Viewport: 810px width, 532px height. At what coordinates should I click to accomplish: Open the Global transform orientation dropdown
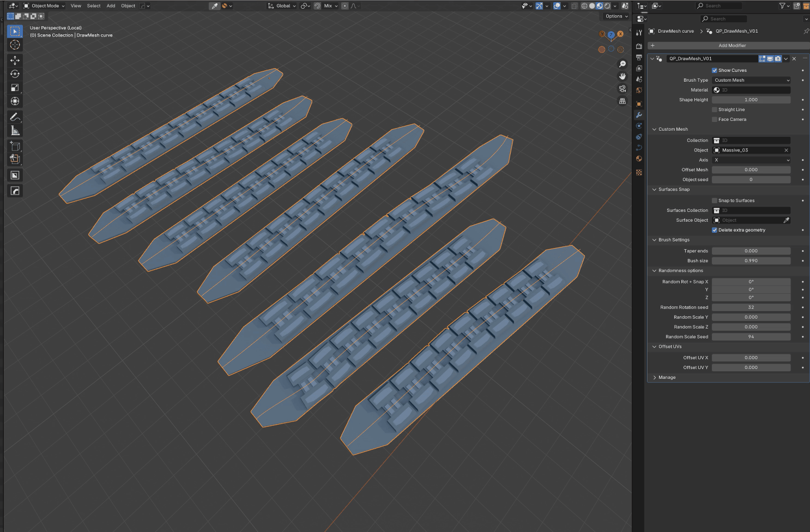point(282,6)
